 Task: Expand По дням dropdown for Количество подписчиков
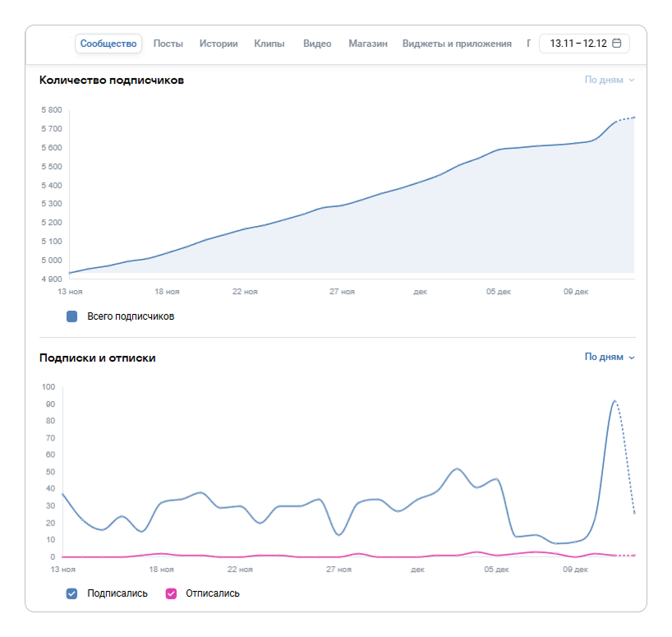click(610, 80)
